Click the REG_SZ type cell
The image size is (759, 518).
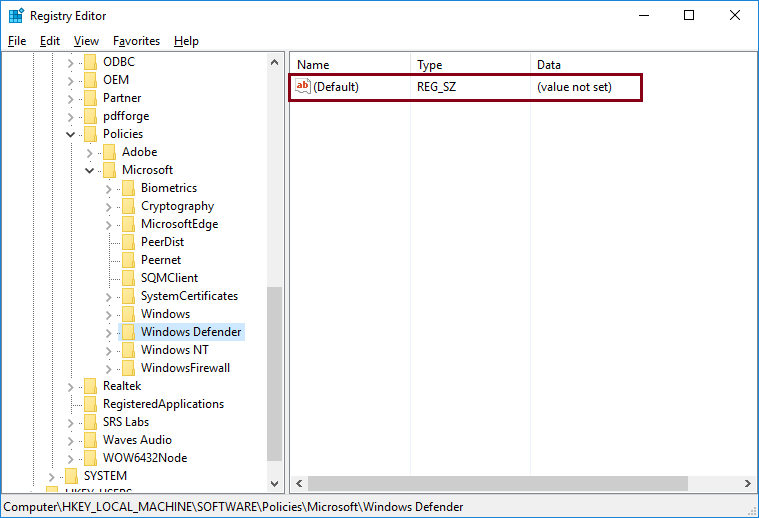[x=436, y=87]
